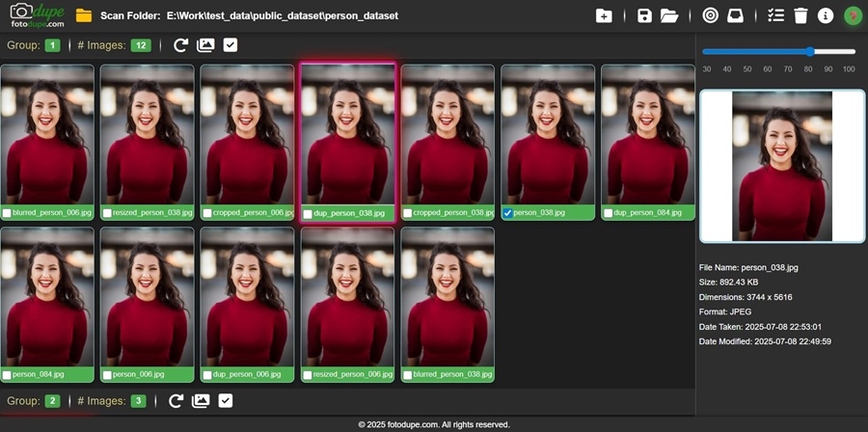Select the cropped_person_038.jpg thumbnail

pyautogui.click(x=448, y=134)
